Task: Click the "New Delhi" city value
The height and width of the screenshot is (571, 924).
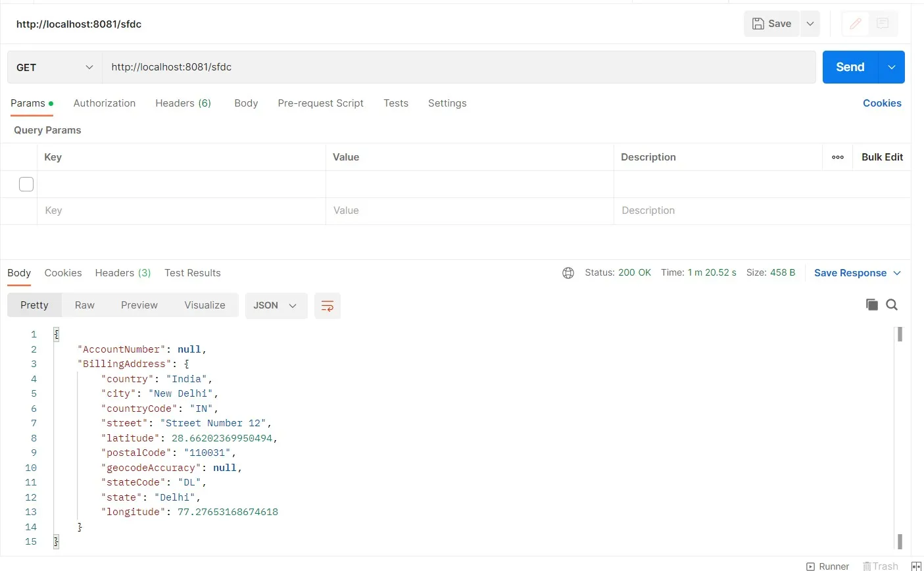Action: 181,393
